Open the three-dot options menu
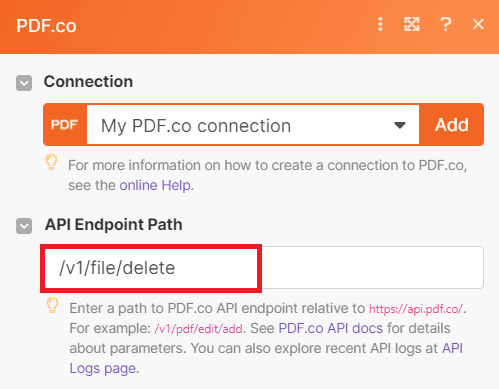Viewport: 499px width, 389px height. click(380, 24)
